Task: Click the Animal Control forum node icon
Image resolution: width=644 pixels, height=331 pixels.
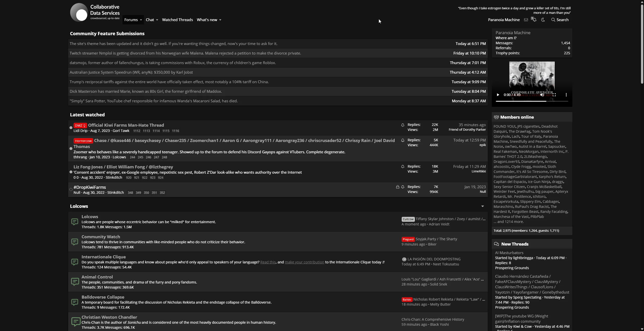Action: (75, 282)
